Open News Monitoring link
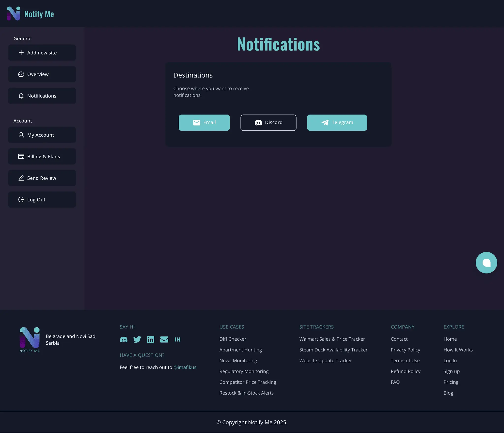The height and width of the screenshot is (433, 504). pos(238,361)
